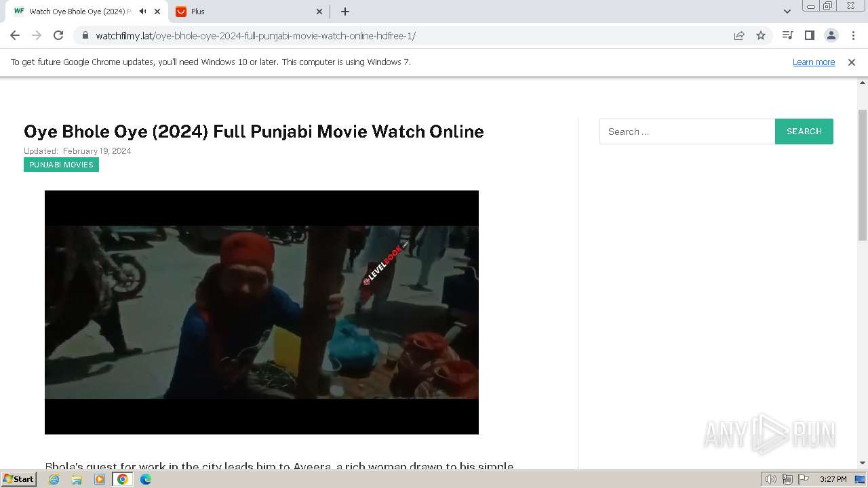Click the forward navigation arrow
Viewport: 868px width, 488px height.
tap(37, 35)
